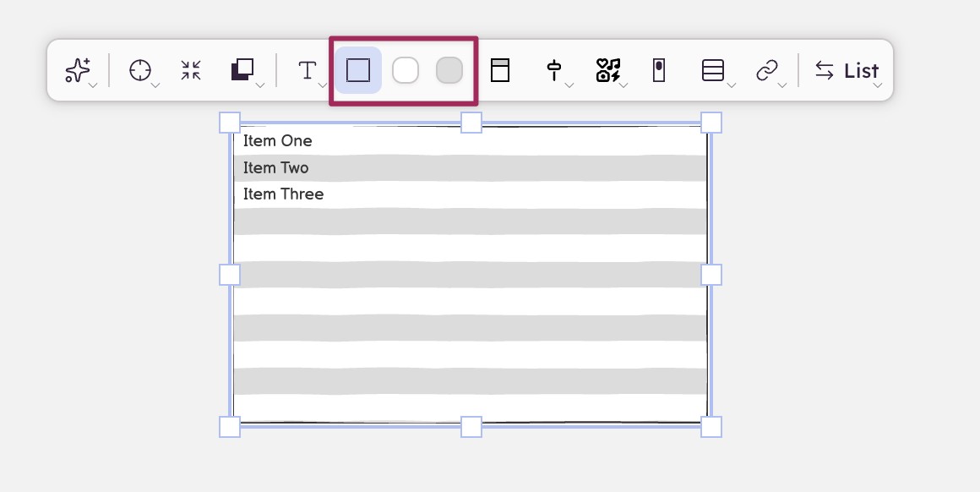Select the Item One row
980x492 pixels.
(x=278, y=141)
